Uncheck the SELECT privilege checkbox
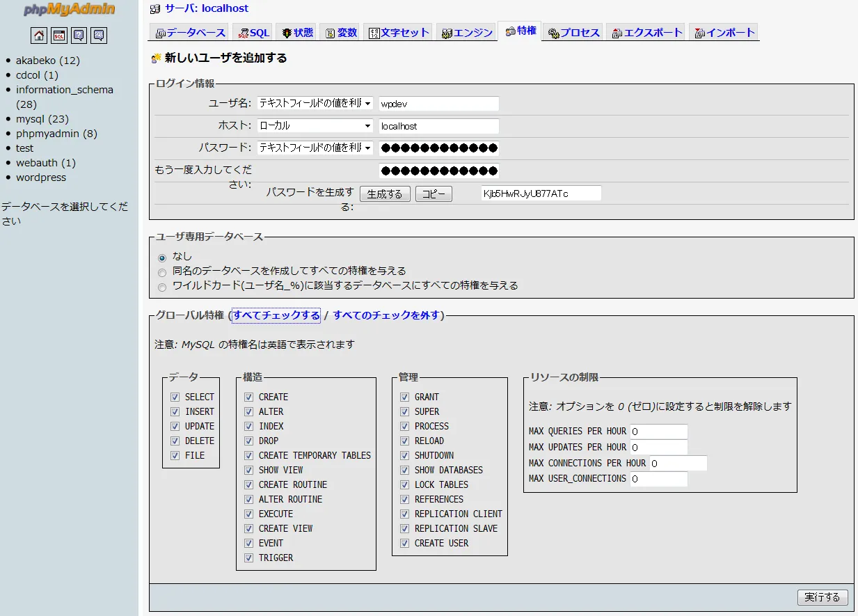Screen dimensions: 858x616 pos(175,397)
